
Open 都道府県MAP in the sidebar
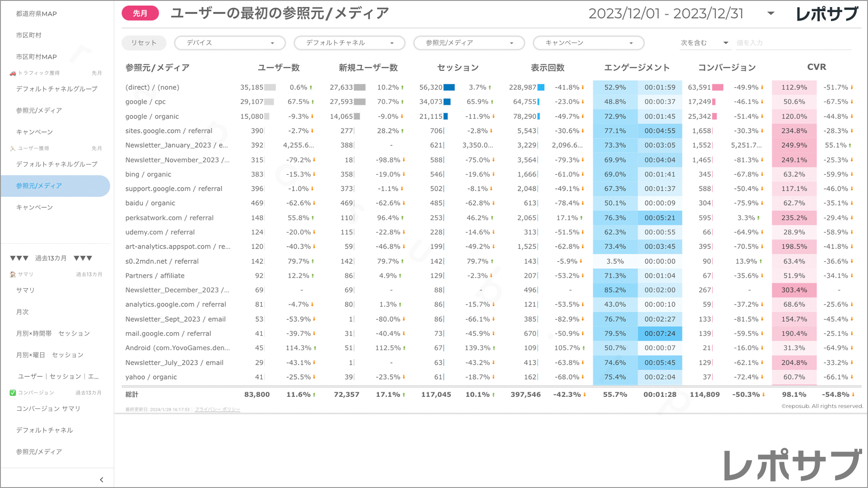coord(36,14)
